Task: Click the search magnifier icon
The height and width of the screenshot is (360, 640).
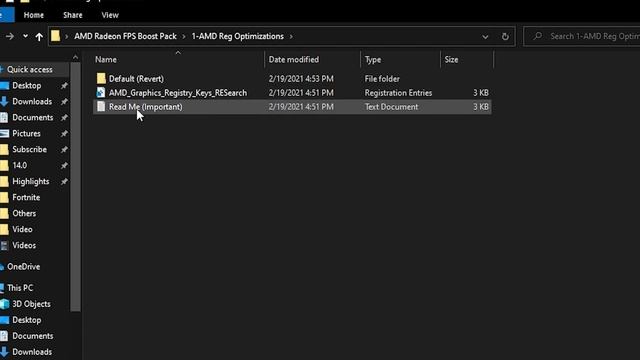Action: click(x=538, y=36)
